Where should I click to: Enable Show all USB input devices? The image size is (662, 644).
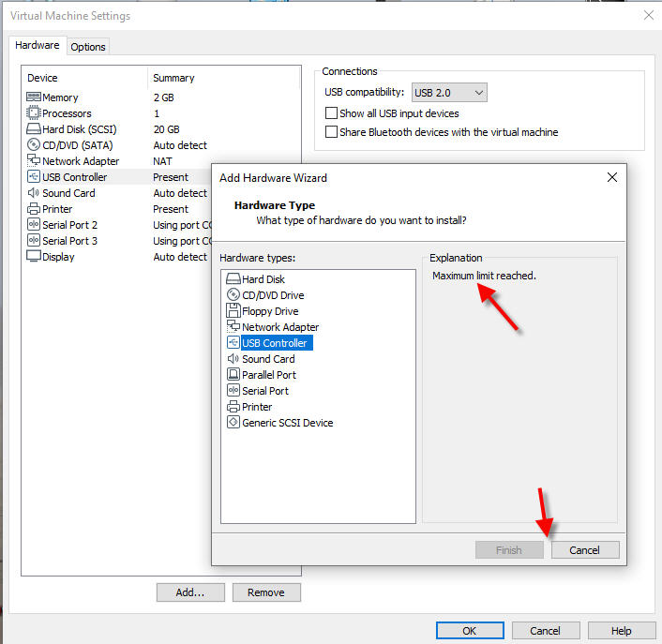pyautogui.click(x=331, y=113)
